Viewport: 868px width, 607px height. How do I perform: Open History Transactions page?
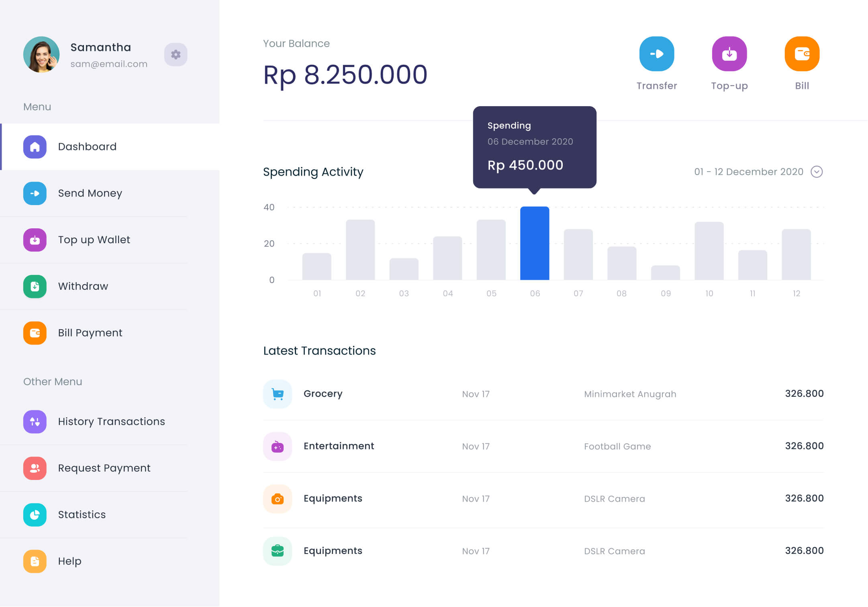click(x=111, y=422)
